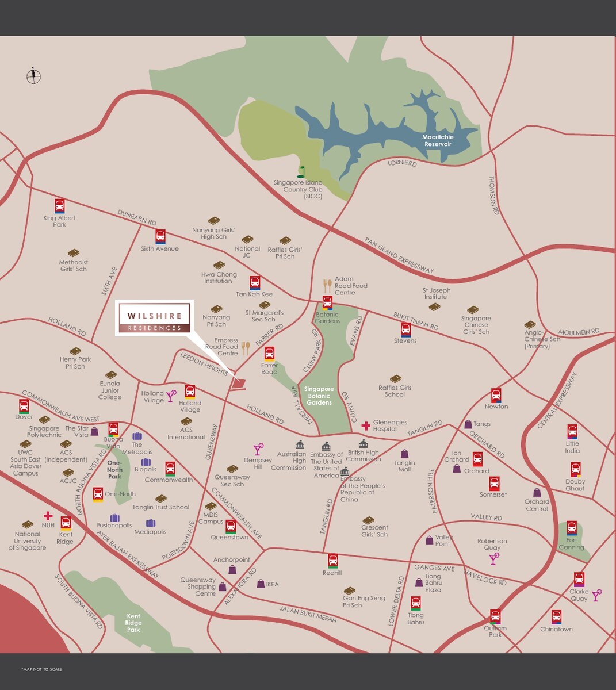Click the Biopolis briefcase icon
Viewport: 616px width, 690px height.
pyautogui.click(x=146, y=462)
